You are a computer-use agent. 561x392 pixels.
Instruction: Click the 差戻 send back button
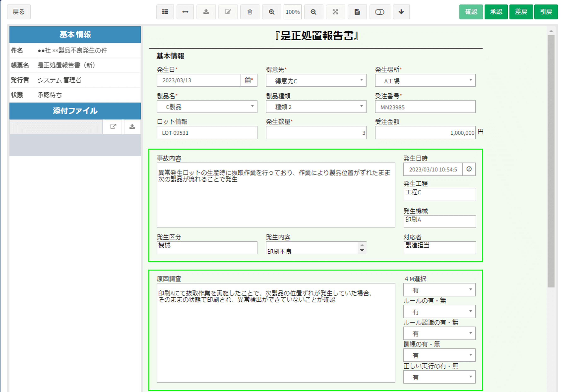(521, 12)
